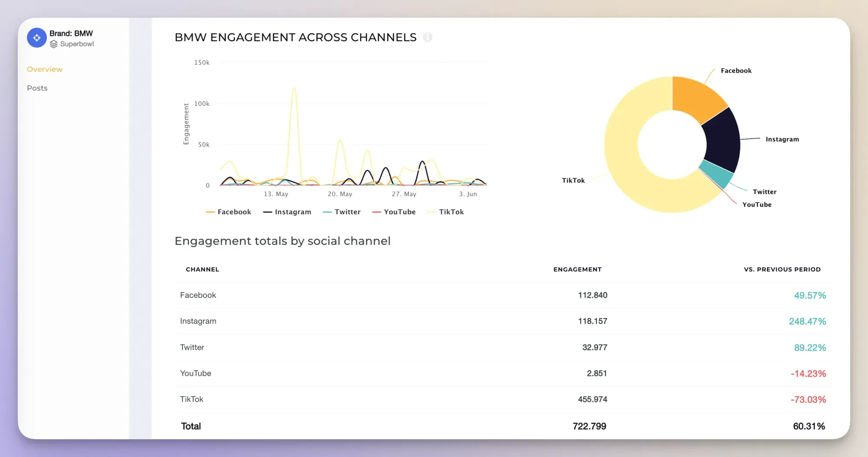Click the -73.03% change value
868x457 pixels.
pos(808,400)
